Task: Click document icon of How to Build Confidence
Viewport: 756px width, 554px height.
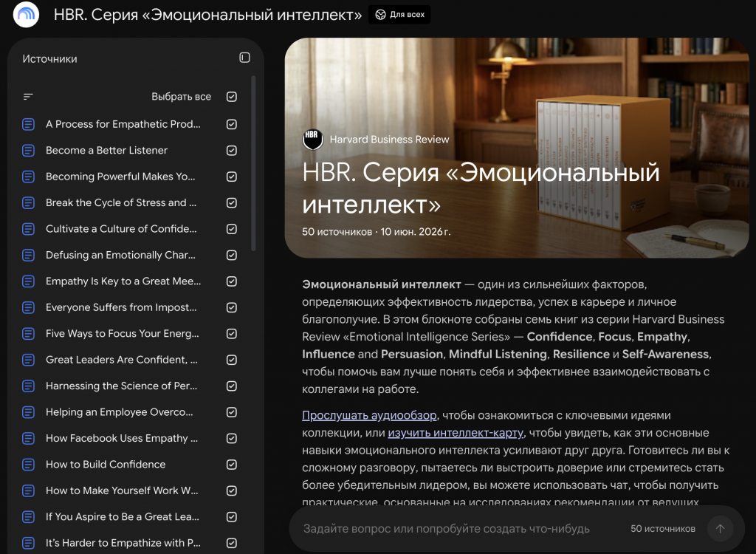Action: point(29,464)
